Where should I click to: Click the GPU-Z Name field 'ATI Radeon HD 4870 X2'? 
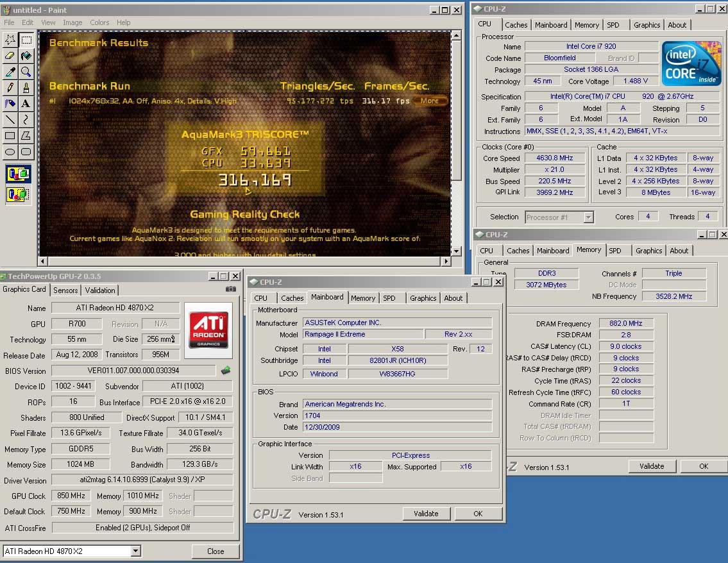pos(115,308)
